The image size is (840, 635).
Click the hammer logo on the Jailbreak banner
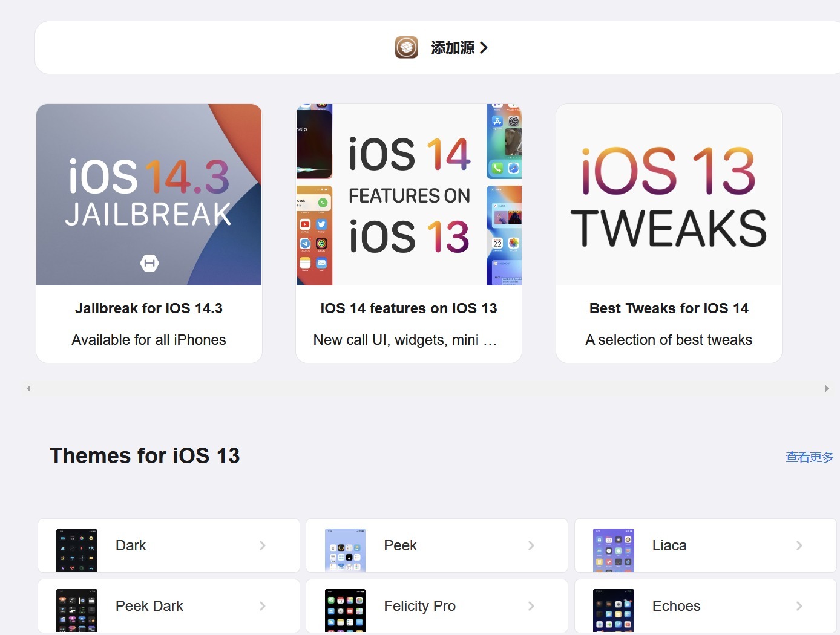[149, 263]
